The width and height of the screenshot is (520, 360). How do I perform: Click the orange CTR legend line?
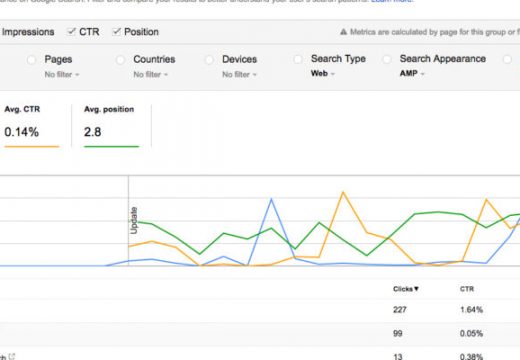32,146
